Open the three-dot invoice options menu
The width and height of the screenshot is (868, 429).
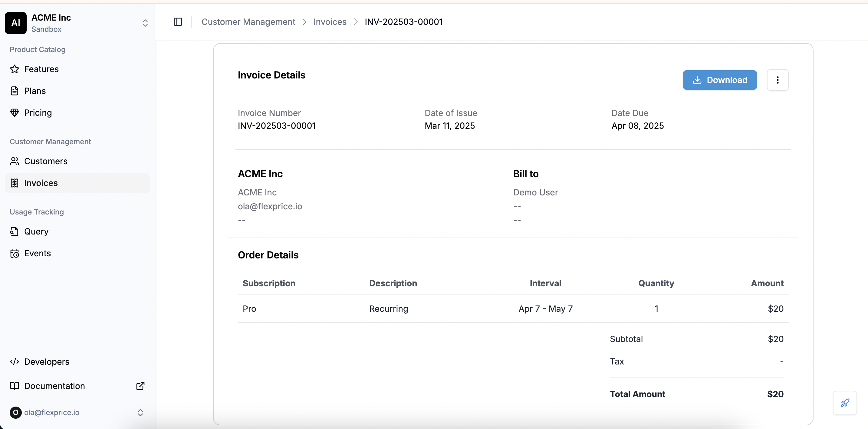(x=778, y=80)
